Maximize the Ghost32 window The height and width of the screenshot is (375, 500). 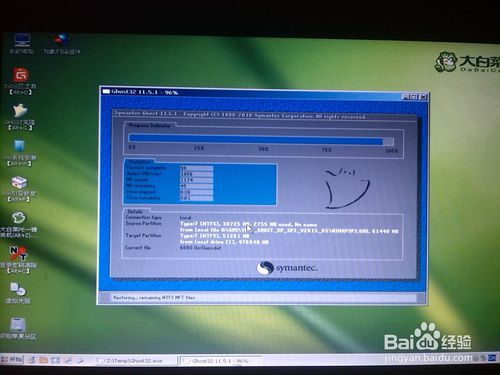[414, 97]
